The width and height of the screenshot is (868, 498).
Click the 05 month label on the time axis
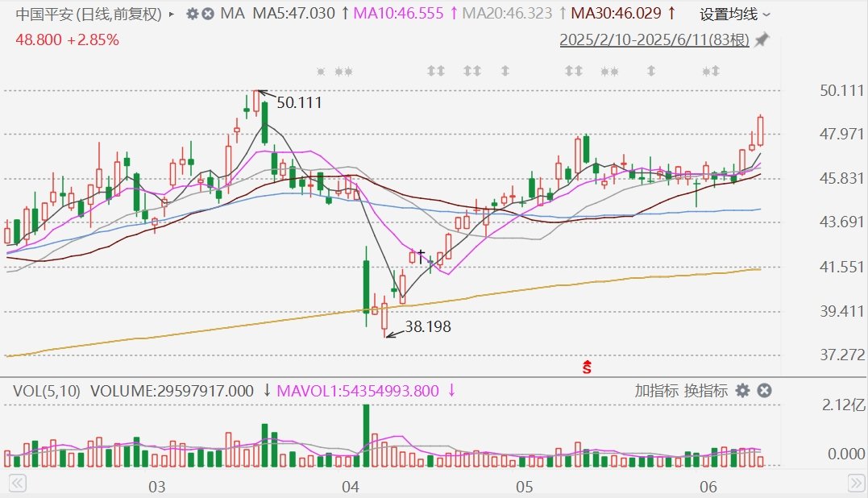click(524, 487)
